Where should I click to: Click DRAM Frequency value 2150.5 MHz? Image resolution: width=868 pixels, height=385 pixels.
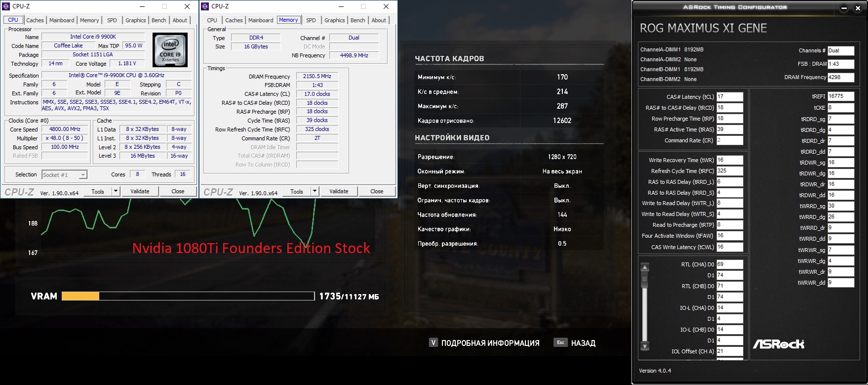tap(317, 76)
